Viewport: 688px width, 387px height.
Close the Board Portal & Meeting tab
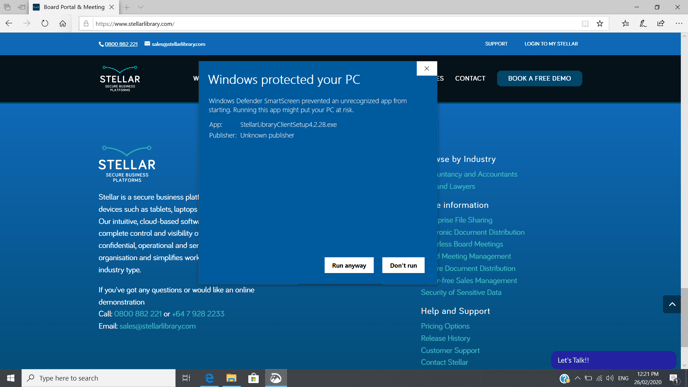(111, 7)
